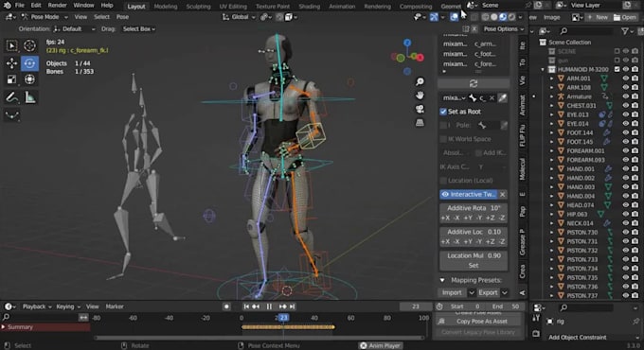Toggle the auto keying record button
The height and width of the screenshot is (350, 644).
tap(226, 306)
